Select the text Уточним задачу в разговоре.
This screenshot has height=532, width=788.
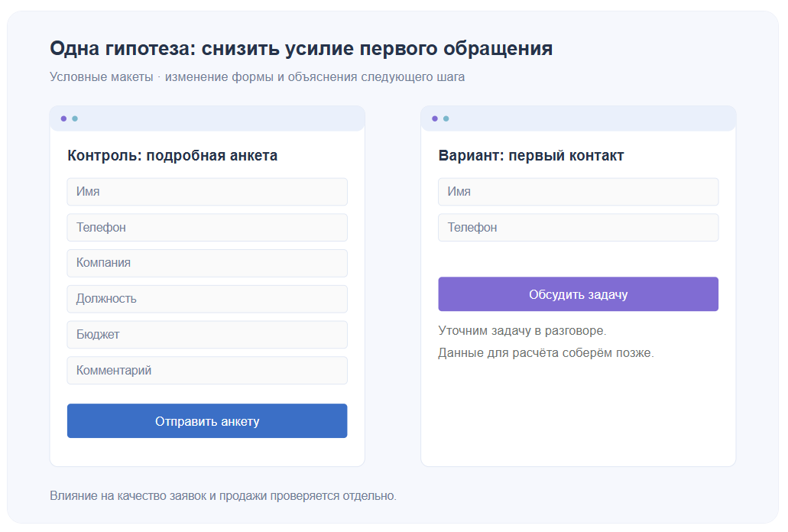[522, 330]
